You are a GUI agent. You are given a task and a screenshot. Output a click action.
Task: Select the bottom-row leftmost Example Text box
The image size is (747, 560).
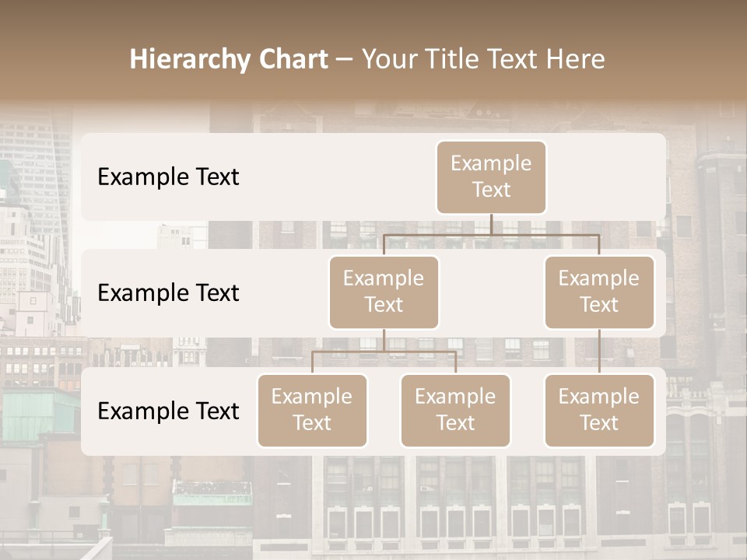point(312,410)
